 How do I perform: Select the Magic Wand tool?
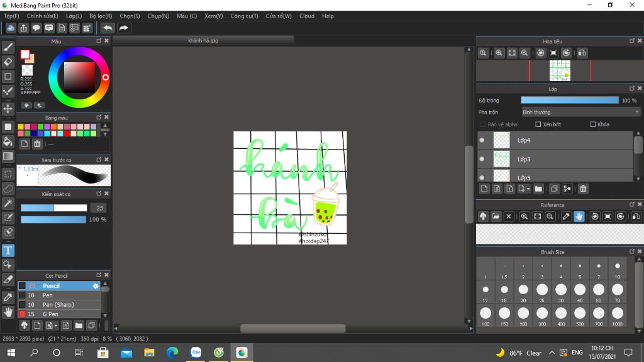(8, 203)
